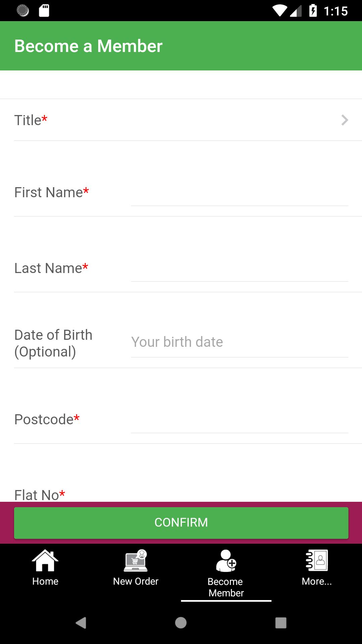Tap the WiFi signal status icon

280,11
